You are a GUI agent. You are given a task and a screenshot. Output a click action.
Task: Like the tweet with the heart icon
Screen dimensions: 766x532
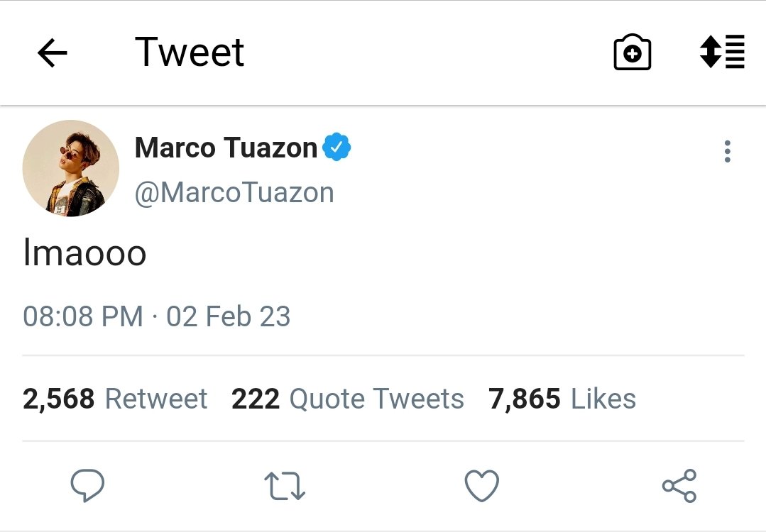tap(482, 485)
